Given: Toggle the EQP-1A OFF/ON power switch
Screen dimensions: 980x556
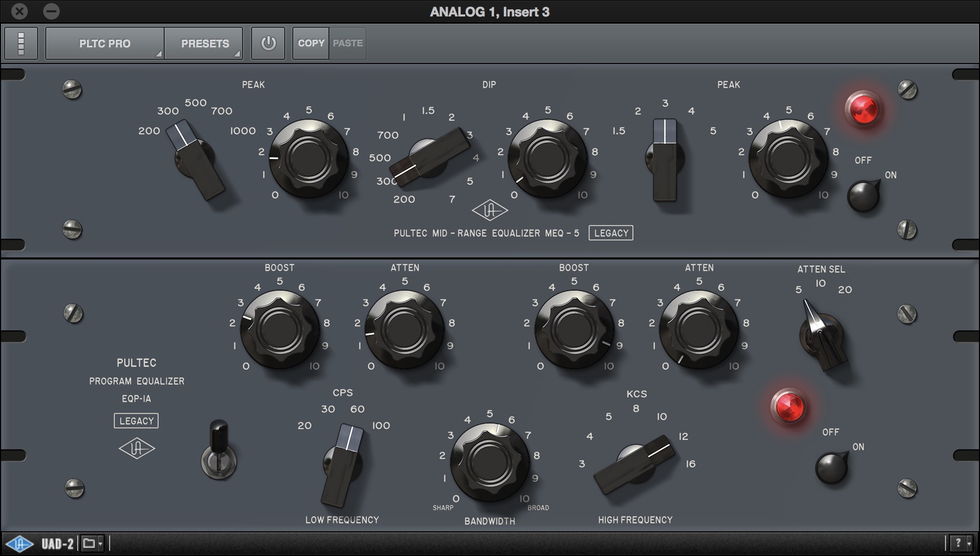Looking at the screenshot, I should click(831, 467).
